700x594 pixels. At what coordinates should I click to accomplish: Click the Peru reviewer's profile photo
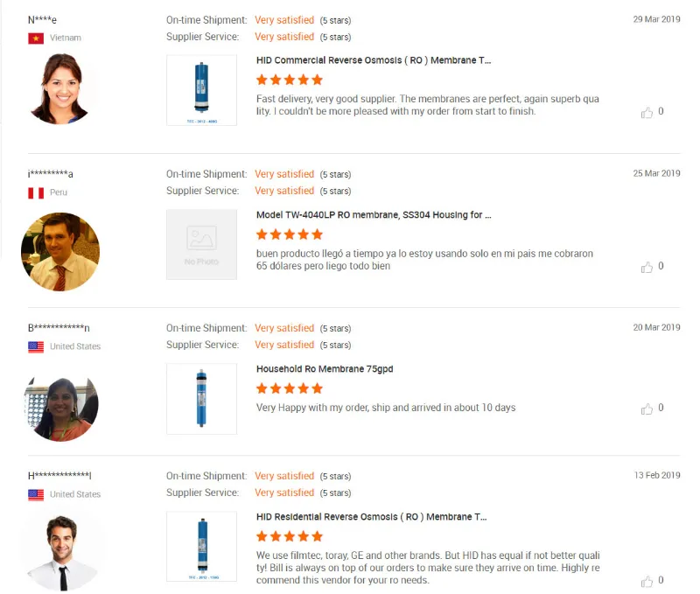(60, 252)
